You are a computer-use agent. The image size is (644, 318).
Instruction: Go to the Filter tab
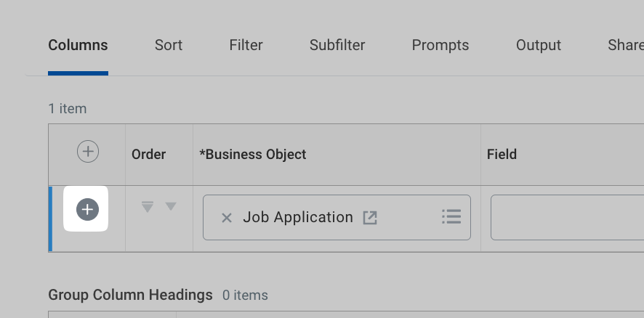[246, 45]
